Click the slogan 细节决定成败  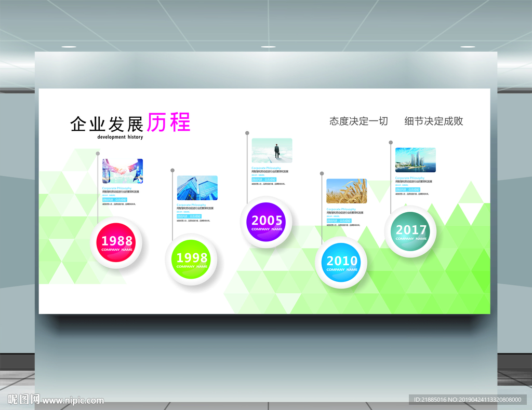click(x=434, y=121)
